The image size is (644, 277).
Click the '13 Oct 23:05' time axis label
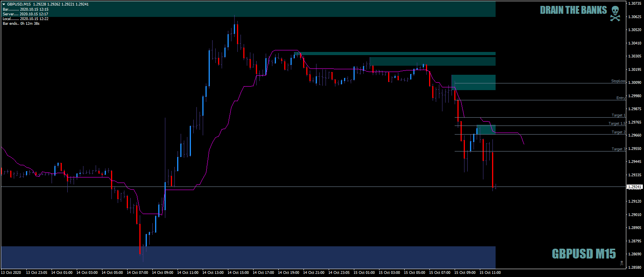(x=37, y=272)
